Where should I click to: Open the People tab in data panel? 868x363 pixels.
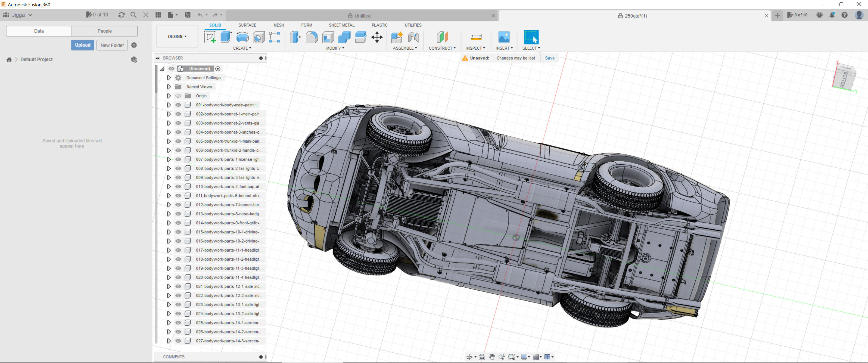104,31
